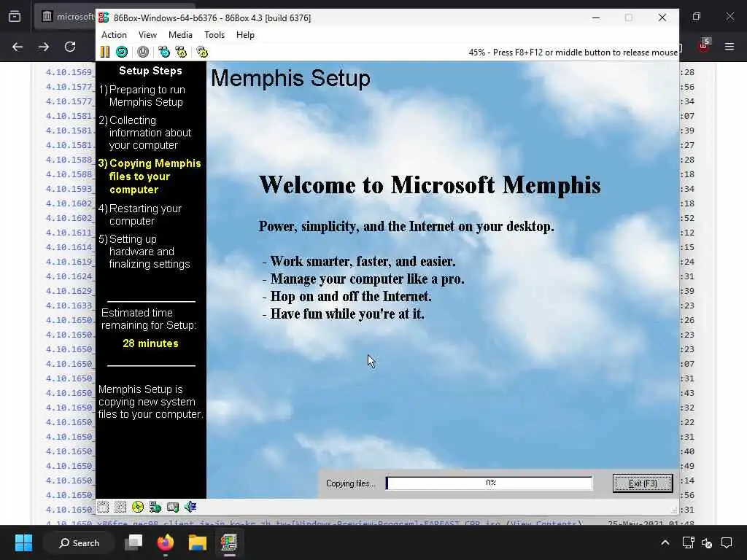Viewport: 747px width, 560px height.
Task: Click the teal hard reset toolbar icon
Action: click(122, 52)
